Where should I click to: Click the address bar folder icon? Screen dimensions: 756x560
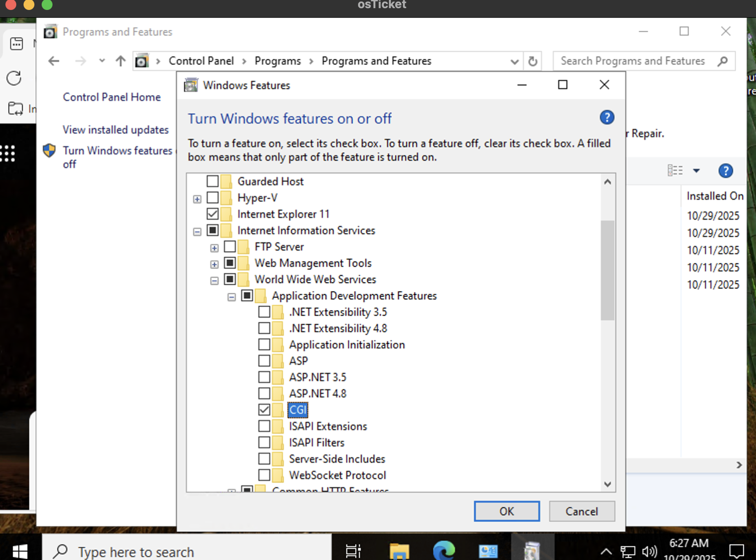coord(142,61)
